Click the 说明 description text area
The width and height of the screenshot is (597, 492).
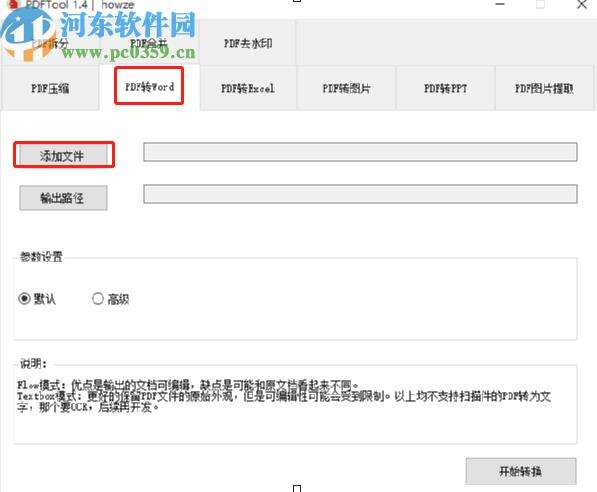(x=295, y=404)
